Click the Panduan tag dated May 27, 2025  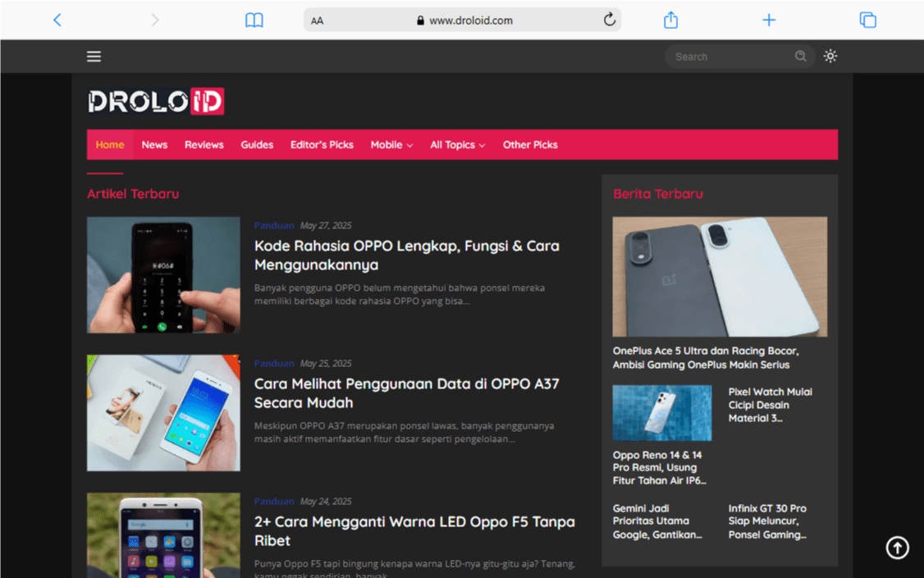[x=274, y=225]
